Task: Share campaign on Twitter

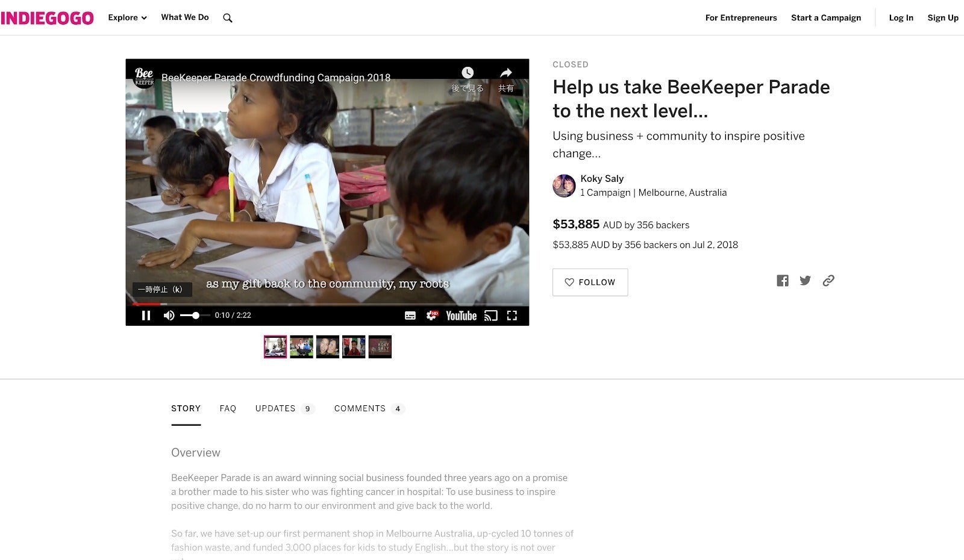Action: [805, 281]
